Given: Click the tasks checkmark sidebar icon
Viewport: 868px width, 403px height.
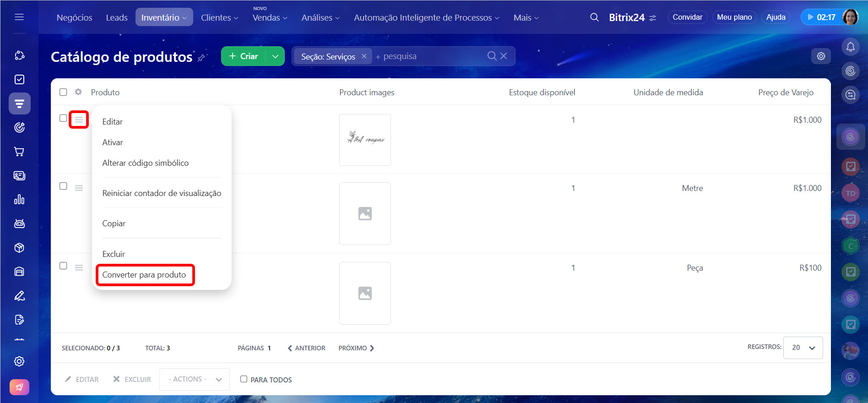Looking at the screenshot, I should [x=19, y=80].
